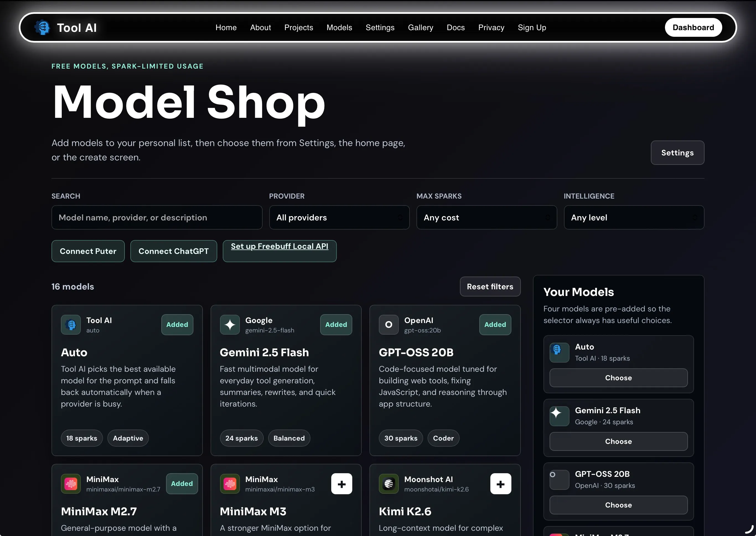
Task: Click the Coder tag on GPT-OSS card
Action: 443,438
